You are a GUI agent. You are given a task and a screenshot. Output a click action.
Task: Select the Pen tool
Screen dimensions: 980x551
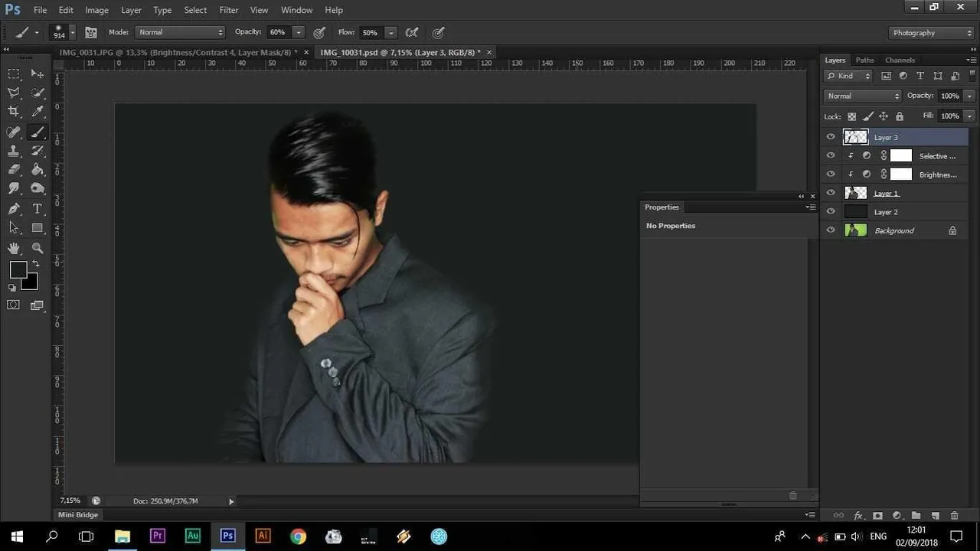tap(14, 208)
